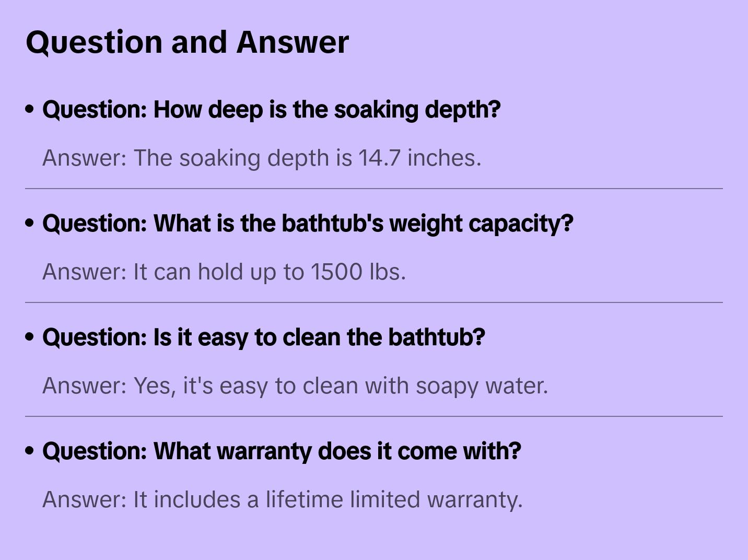Click the divider line below the soaking depth answer
748x560 pixels.
click(x=374, y=189)
